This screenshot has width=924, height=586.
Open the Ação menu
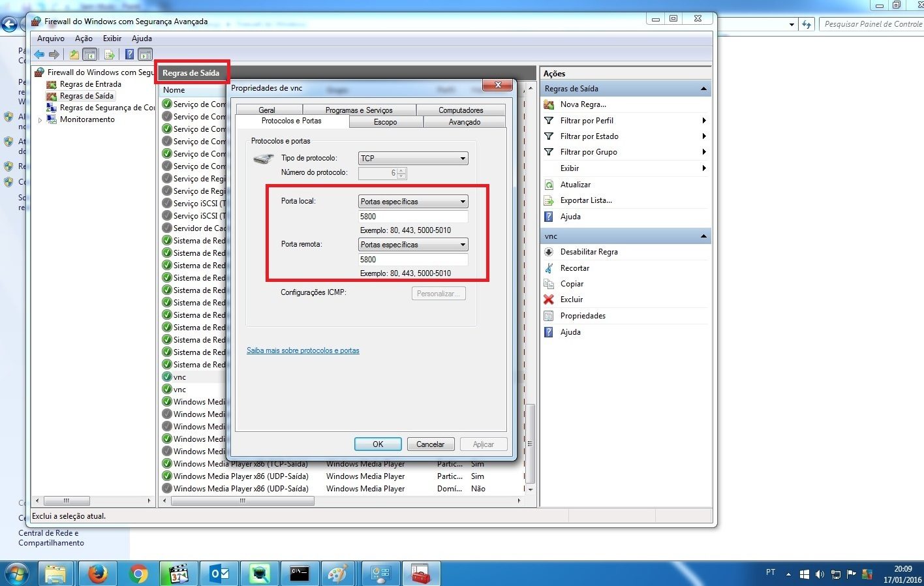tap(84, 39)
